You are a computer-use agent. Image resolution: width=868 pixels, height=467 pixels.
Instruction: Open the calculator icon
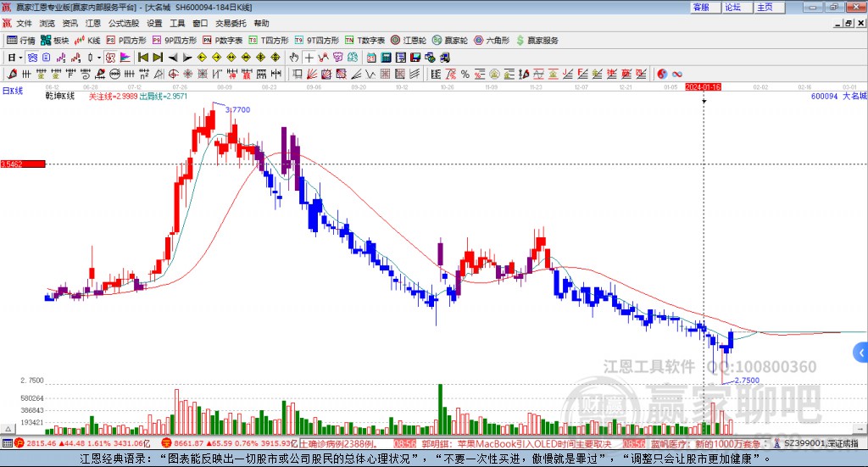386,58
